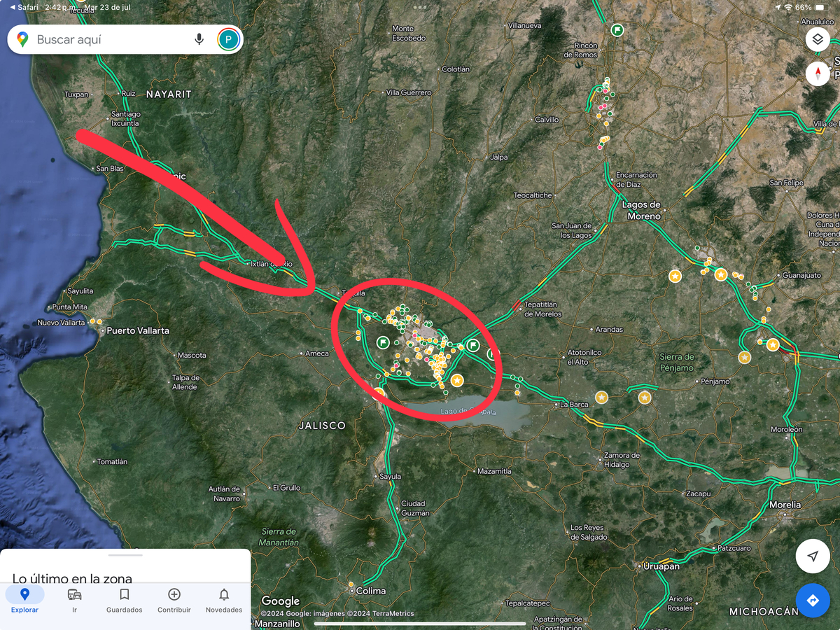Select the Explorar tab
The width and height of the screenshot is (840, 630).
click(24, 600)
